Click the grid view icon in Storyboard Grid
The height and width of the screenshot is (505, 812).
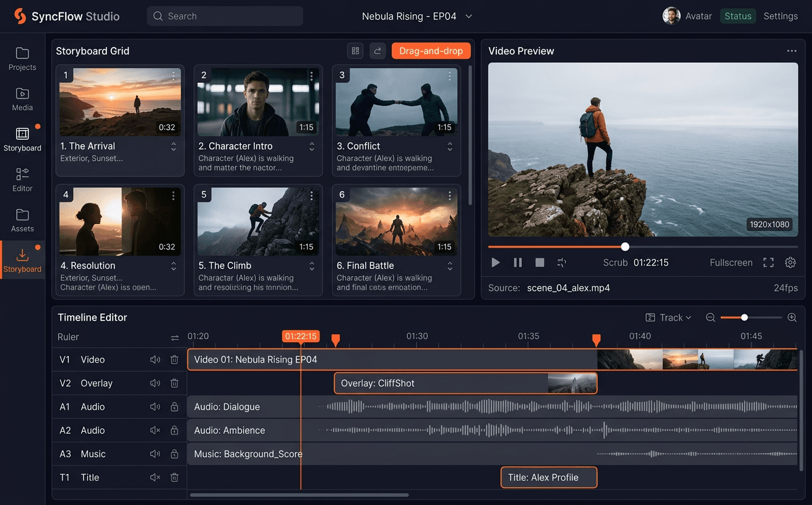355,51
